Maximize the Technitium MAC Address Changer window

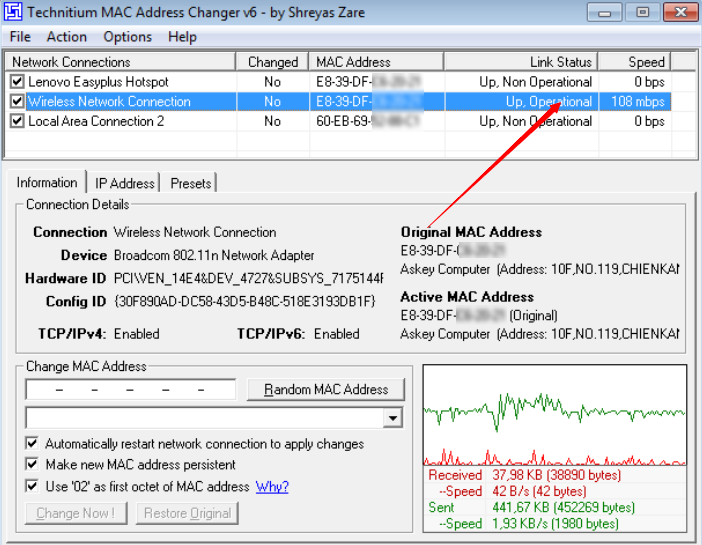point(642,12)
